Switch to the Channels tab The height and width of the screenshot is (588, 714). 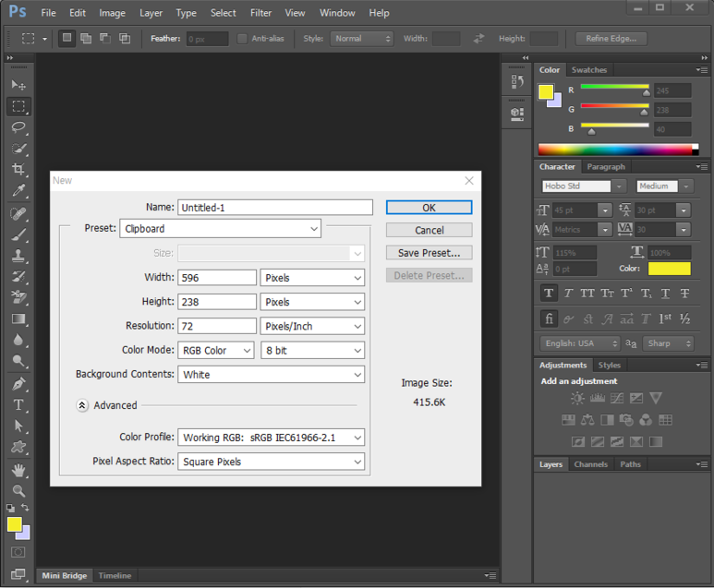tap(590, 464)
